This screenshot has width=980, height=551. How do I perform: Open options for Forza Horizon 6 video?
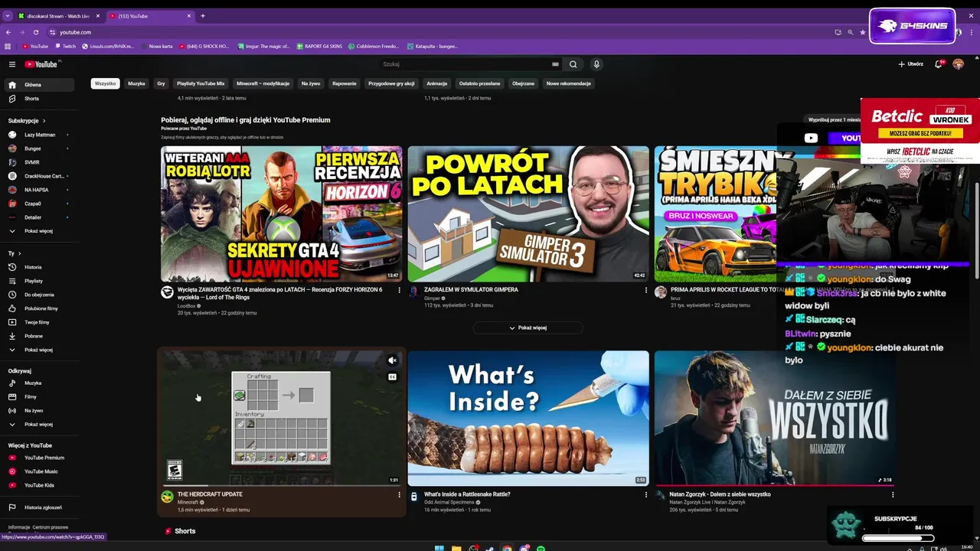[x=399, y=290]
